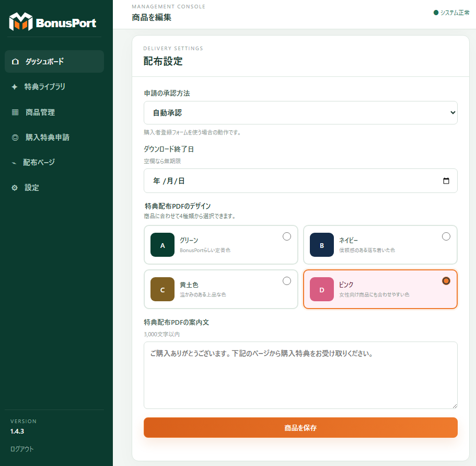Click the MANAGEMENT CONSOLE header text

[x=168, y=7]
